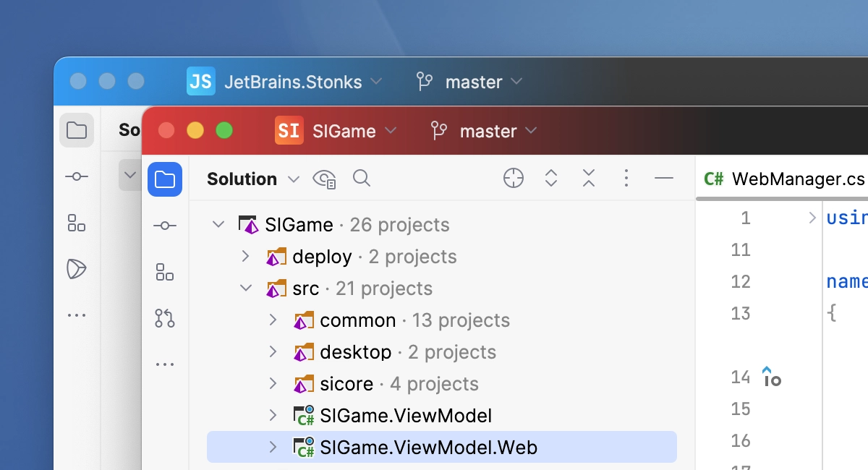The height and width of the screenshot is (470, 868).
Task: Expand the sicore folder node
Action: pyautogui.click(x=273, y=383)
